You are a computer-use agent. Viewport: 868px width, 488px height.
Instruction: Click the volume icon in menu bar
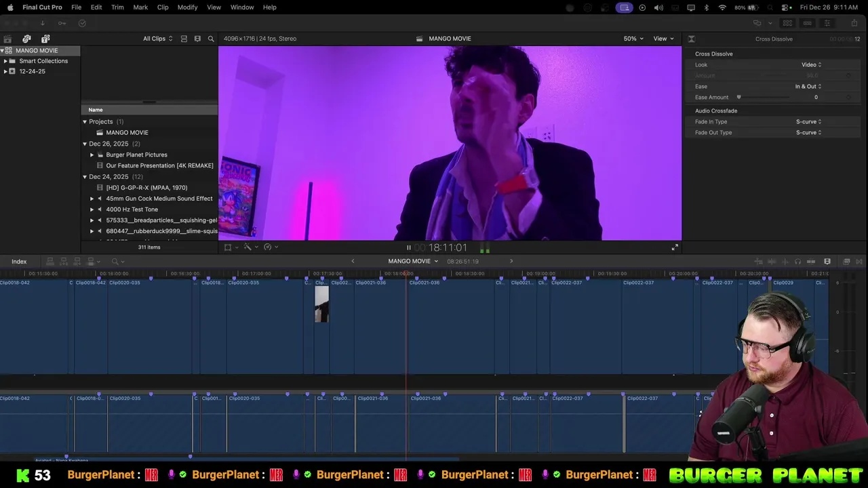tap(658, 7)
